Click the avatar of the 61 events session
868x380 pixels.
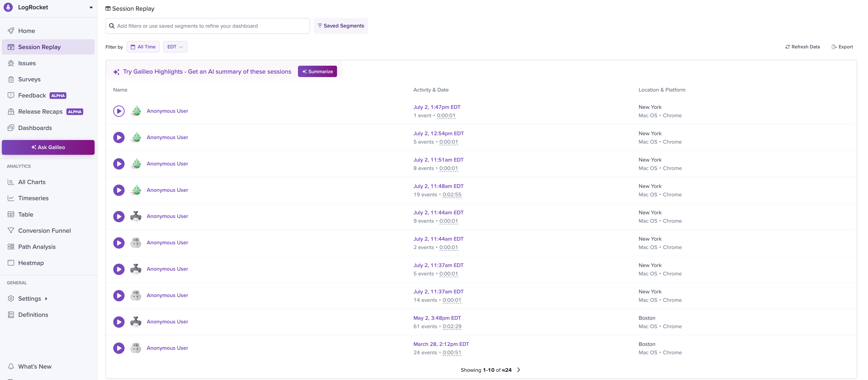click(136, 322)
